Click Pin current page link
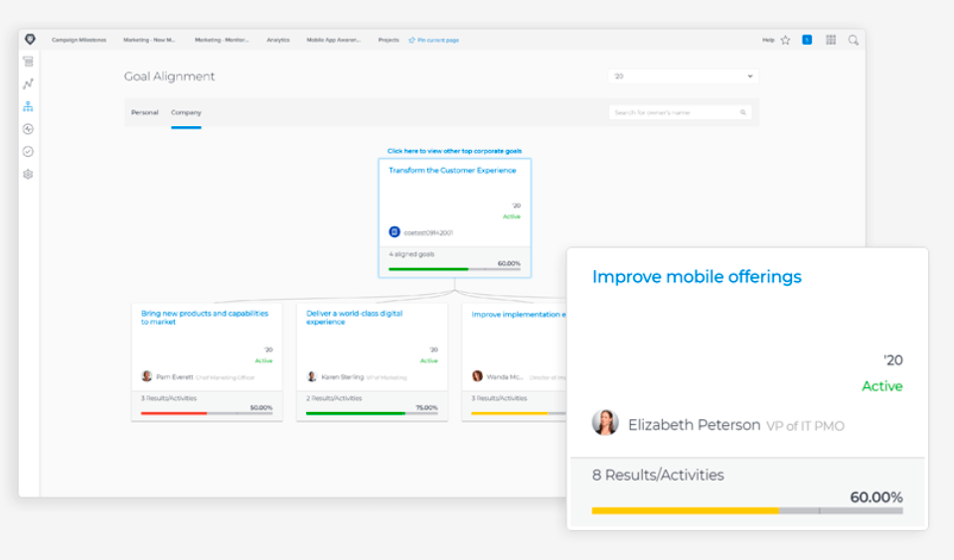 coord(434,40)
